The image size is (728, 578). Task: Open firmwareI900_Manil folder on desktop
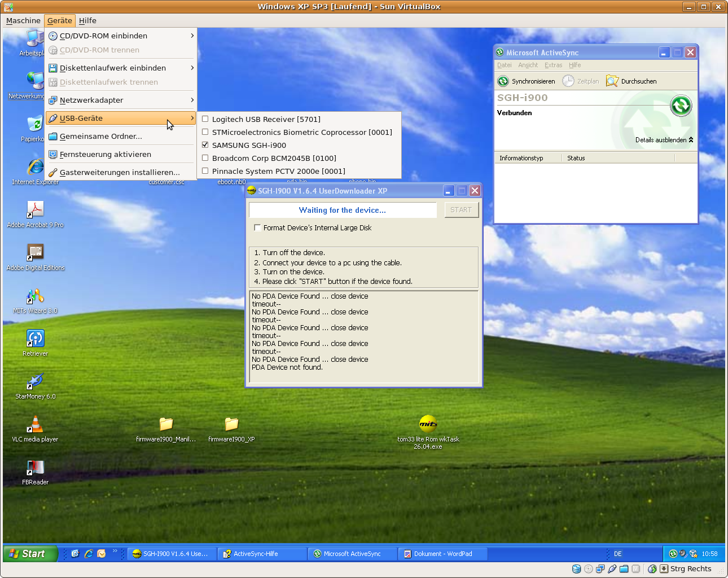pyautogui.click(x=166, y=428)
